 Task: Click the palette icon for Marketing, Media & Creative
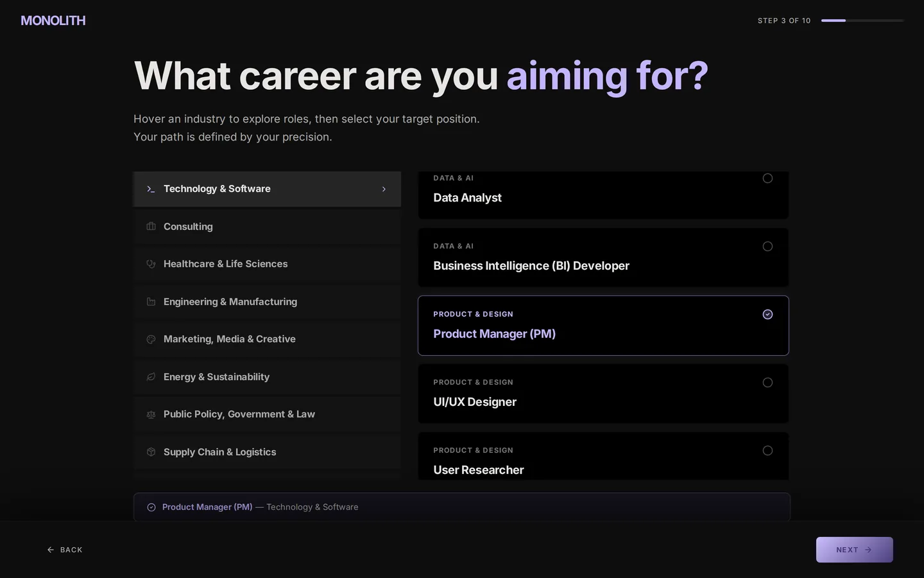point(151,339)
